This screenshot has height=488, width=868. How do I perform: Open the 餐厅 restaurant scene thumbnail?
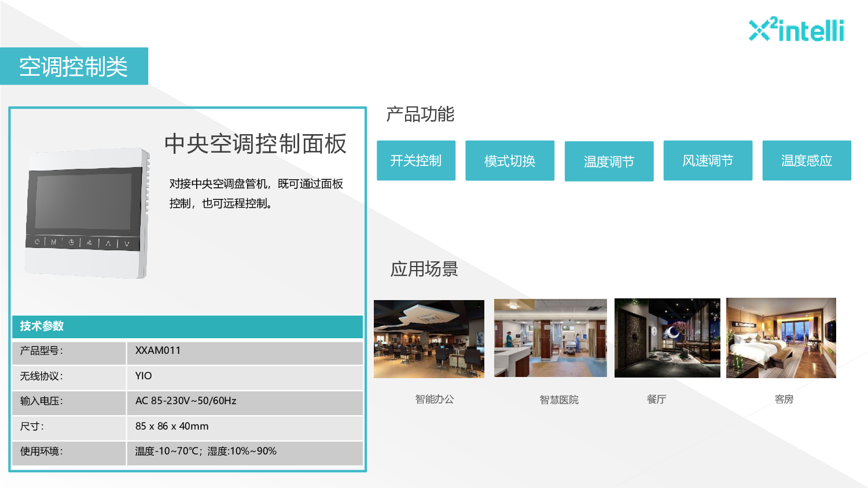(667, 338)
